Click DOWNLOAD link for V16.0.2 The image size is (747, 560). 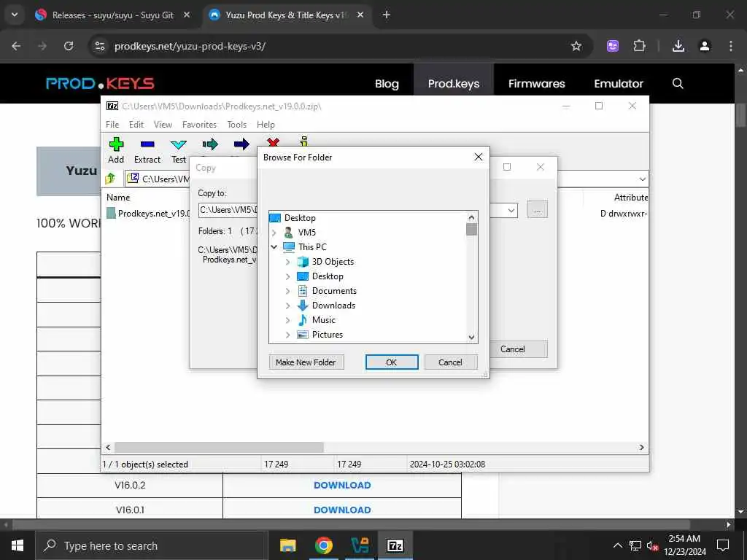click(342, 485)
